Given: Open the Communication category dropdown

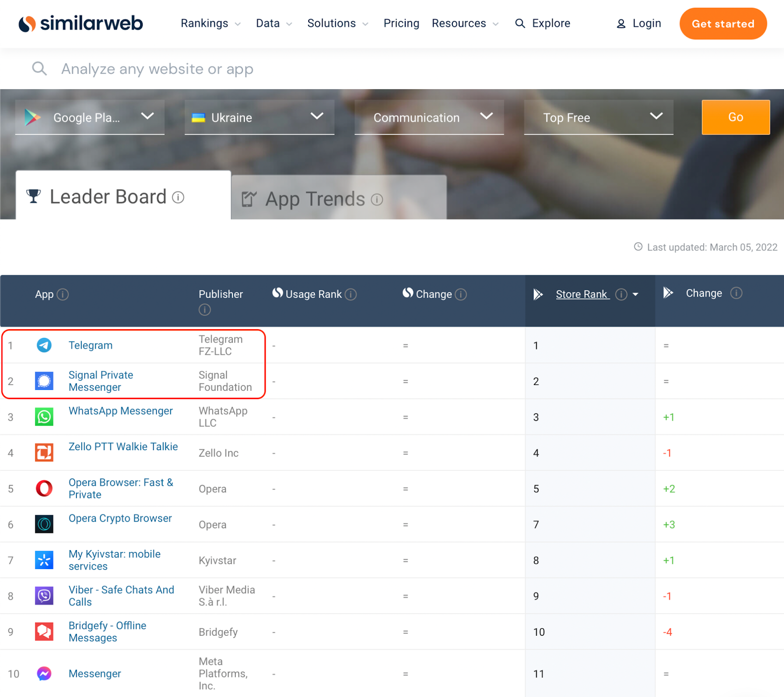Looking at the screenshot, I should pyautogui.click(x=429, y=117).
